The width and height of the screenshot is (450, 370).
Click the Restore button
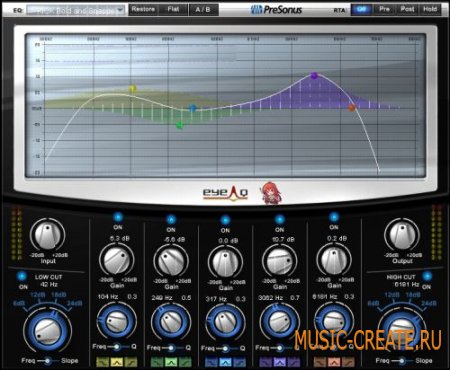143,9
